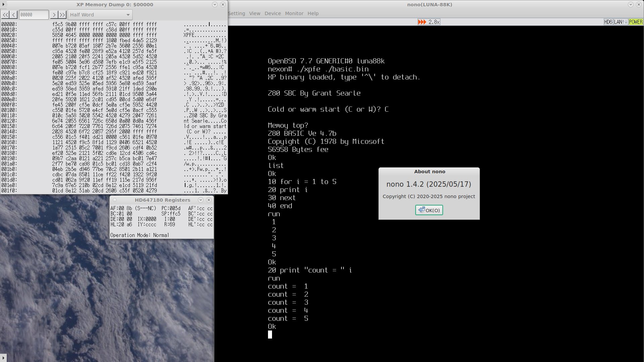The height and width of the screenshot is (362, 644).
Task: Skip far forward with >> button
Action: point(62,15)
